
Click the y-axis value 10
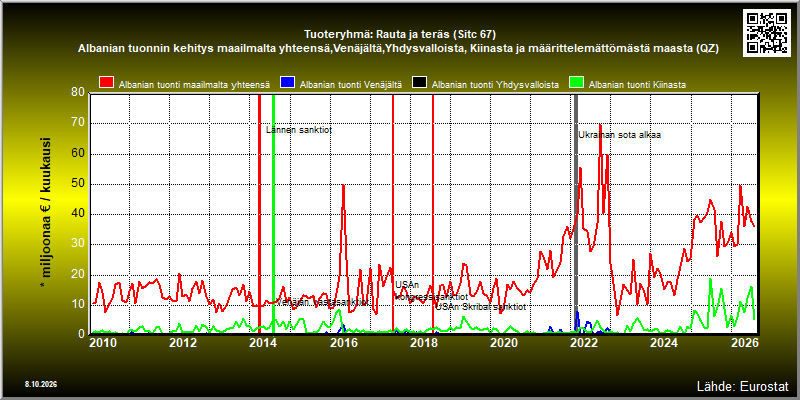pos(78,304)
